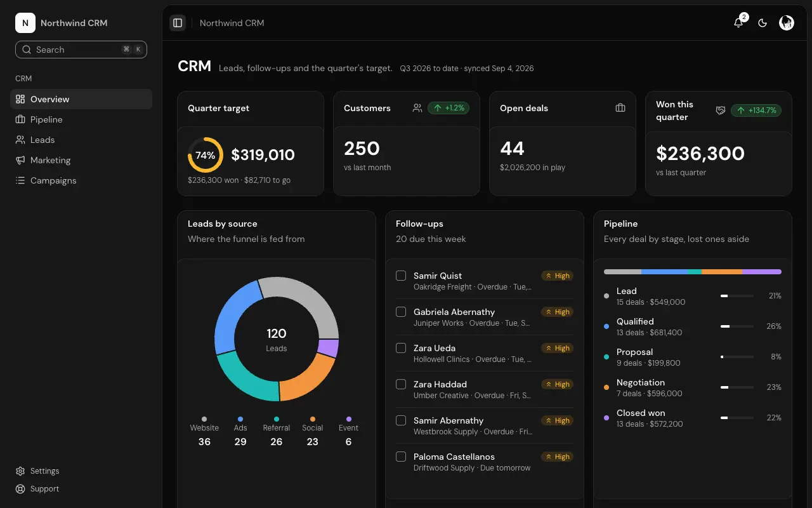This screenshot has width=812, height=508.
Task: Mark Paloma Castellanos follow-up as done
Action: (x=401, y=457)
